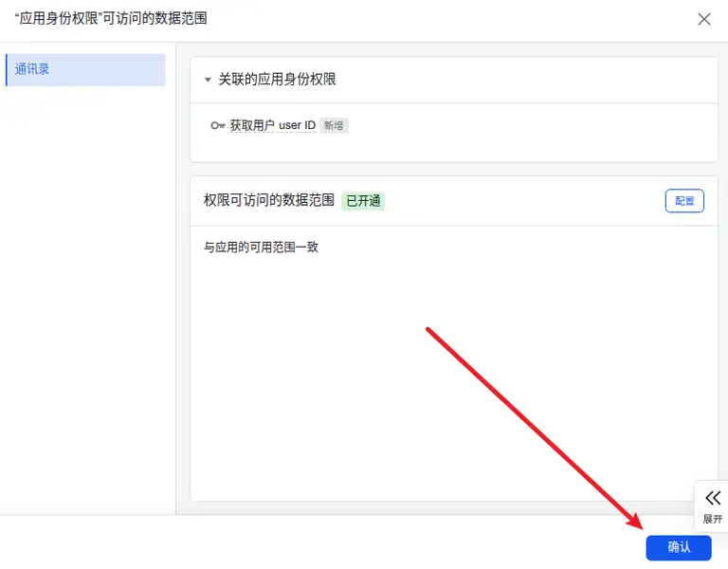
Task: Click the dialog title "应用身份权限"可访问的数据范围
Action: point(111,19)
